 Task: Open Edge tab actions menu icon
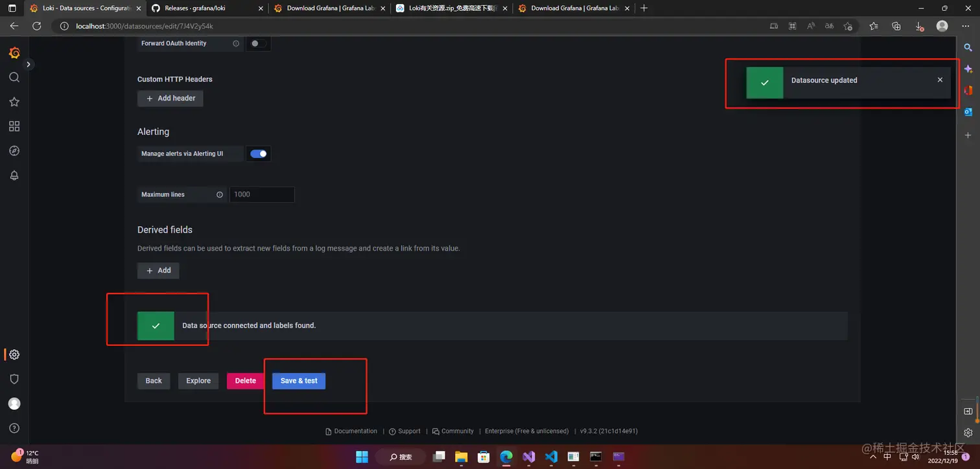pyautogui.click(x=12, y=8)
